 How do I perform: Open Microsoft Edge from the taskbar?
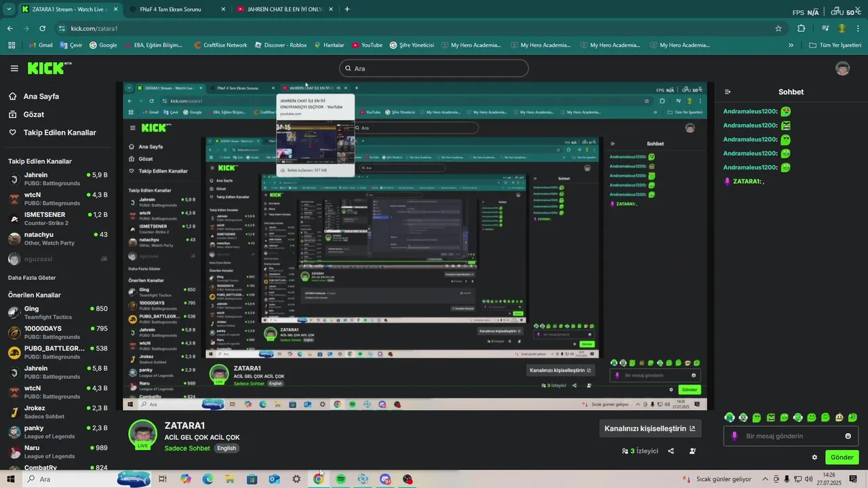click(208, 479)
